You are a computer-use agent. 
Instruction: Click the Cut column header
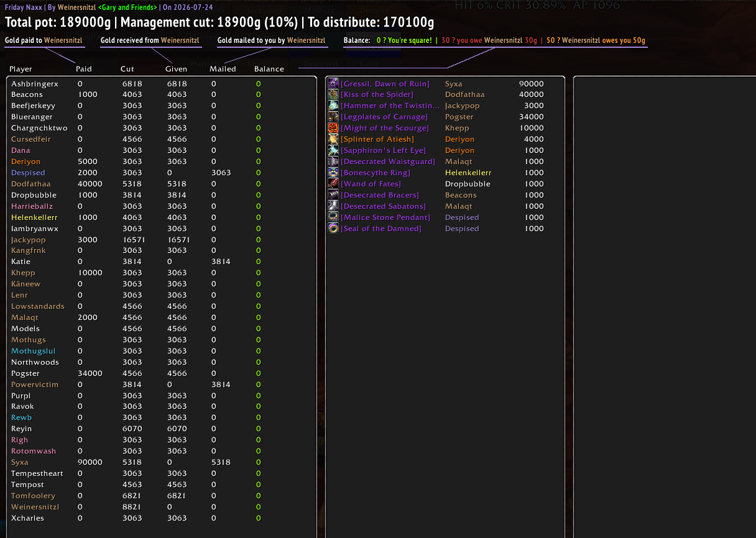click(127, 69)
